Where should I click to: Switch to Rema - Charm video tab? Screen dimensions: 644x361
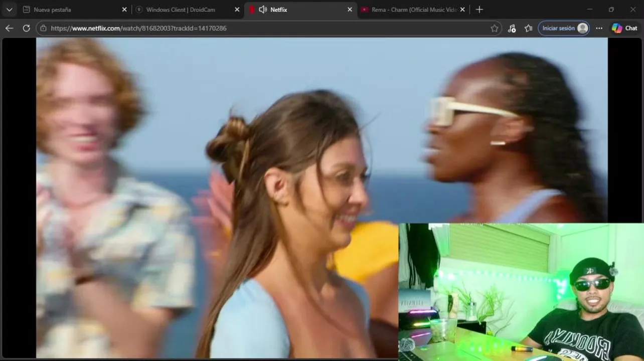click(413, 10)
